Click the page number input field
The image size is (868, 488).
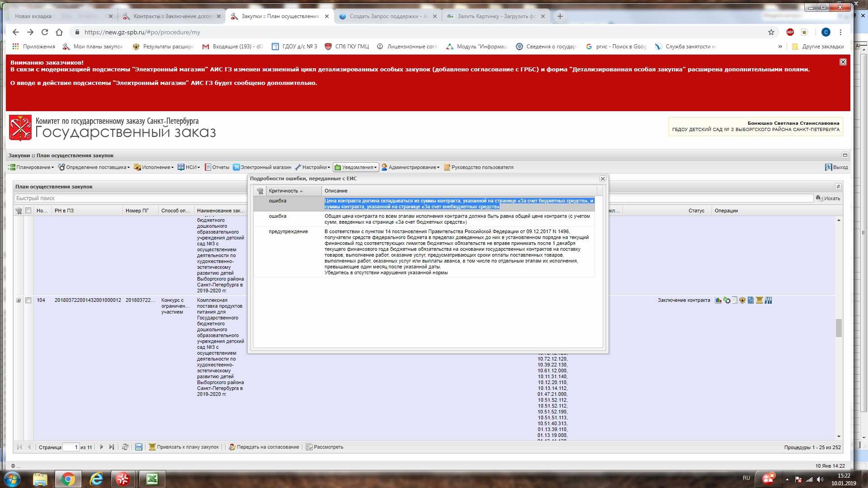click(x=71, y=447)
